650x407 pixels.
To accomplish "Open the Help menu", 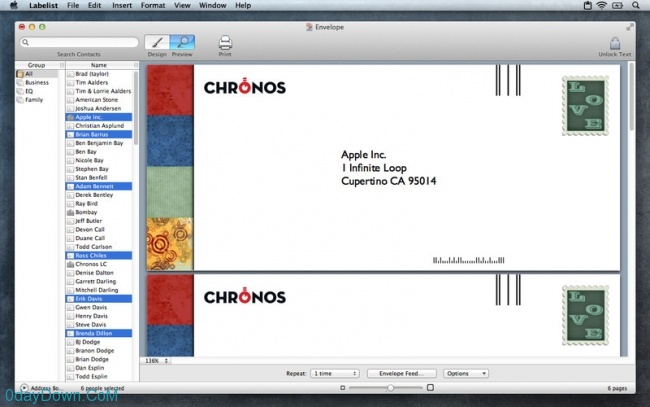I will [x=243, y=5].
